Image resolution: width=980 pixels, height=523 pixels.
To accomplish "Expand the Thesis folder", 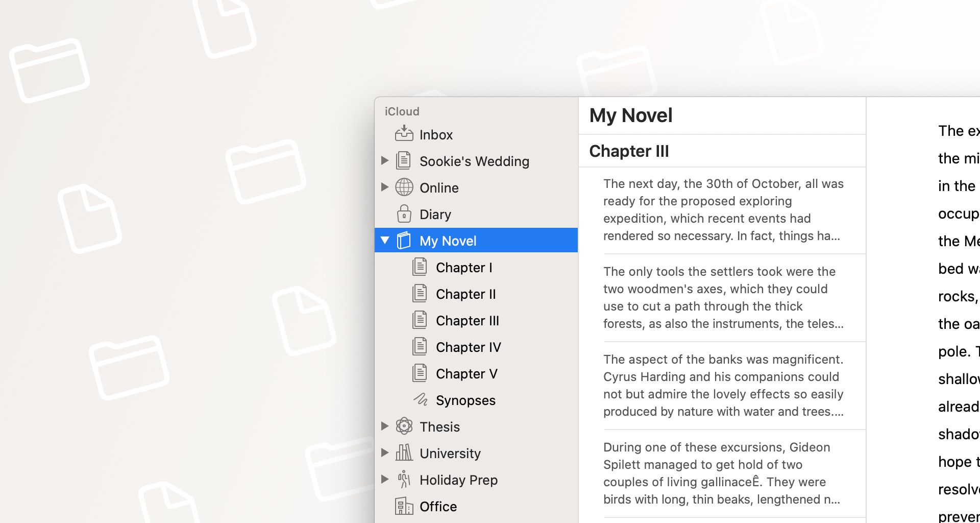I will 385,426.
